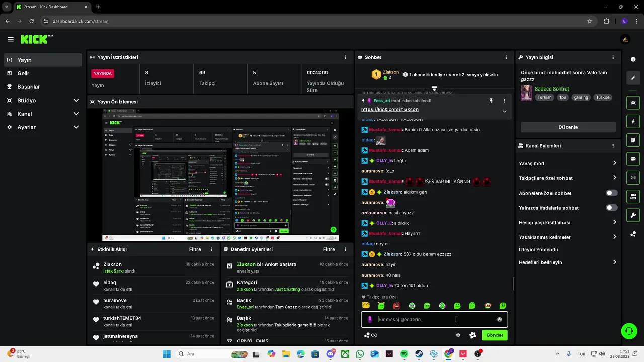Click the camera layout icon in the right toolbar
Viewport: 644px width, 362px height.
tap(633, 196)
